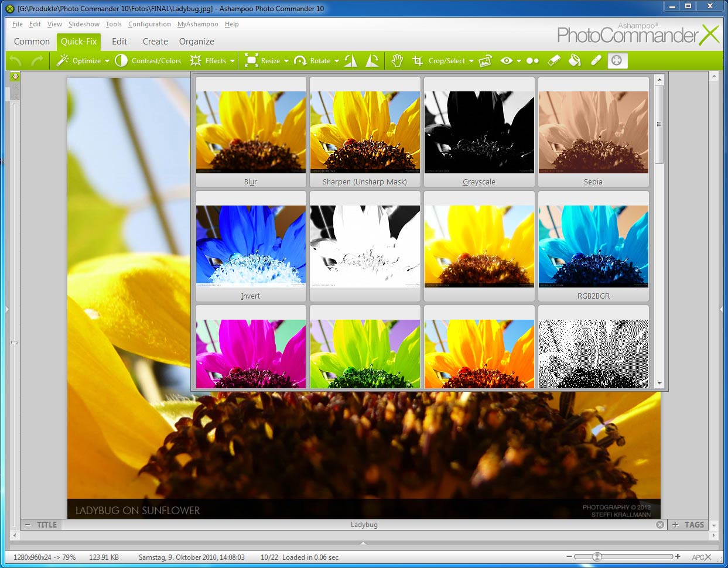
Task: Click the insert picture icon after Crop/Select
Action: coord(485,60)
